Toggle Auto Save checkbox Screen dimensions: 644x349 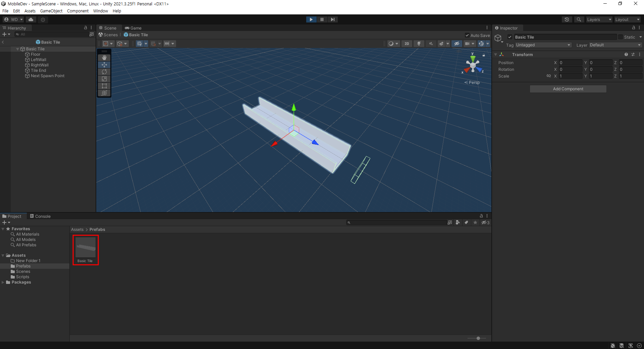pyautogui.click(x=467, y=35)
